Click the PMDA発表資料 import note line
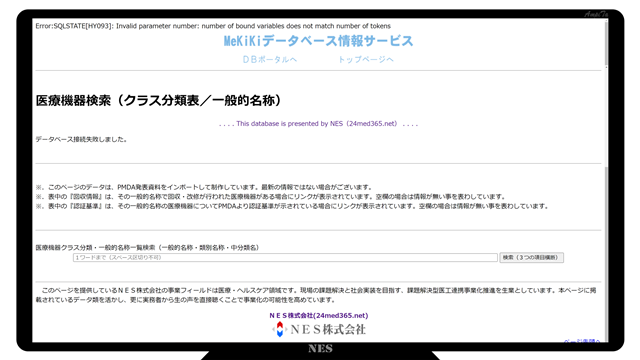640x360 pixels. 204,187
